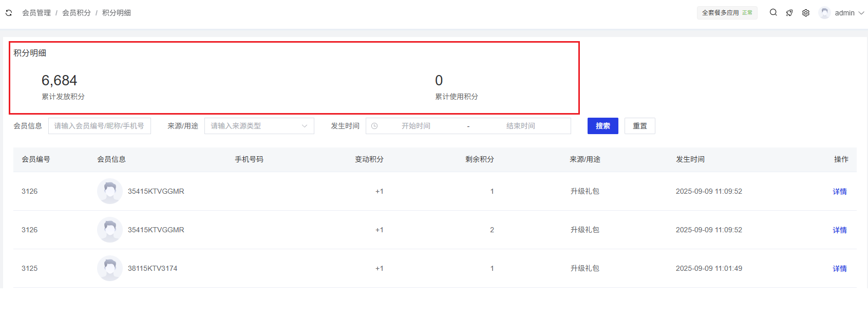The width and height of the screenshot is (868, 333).
Task: Click the avatar of member 38115KTV3174
Action: pyautogui.click(x=109, y=268)
